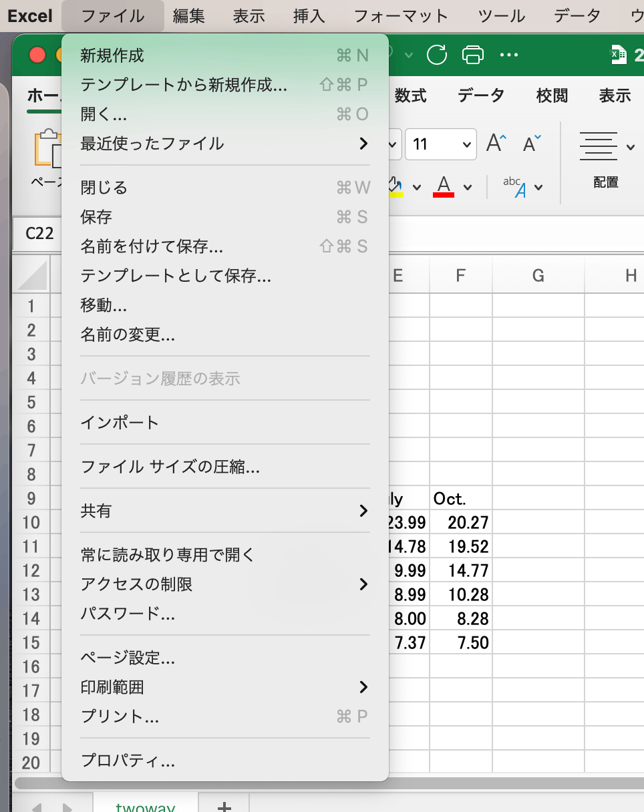
Task: Click the alignment lines icon above 配置
Action: pyautogui.click(x=598, y=146)
